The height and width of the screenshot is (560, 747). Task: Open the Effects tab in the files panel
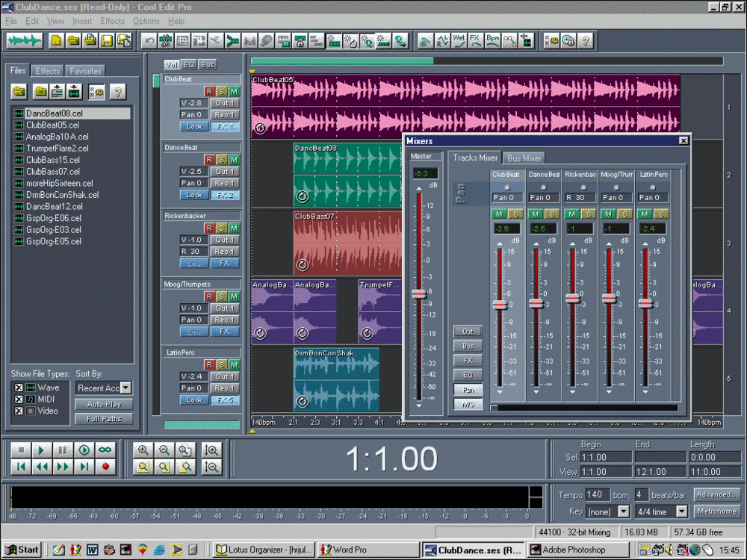[47, 70]
